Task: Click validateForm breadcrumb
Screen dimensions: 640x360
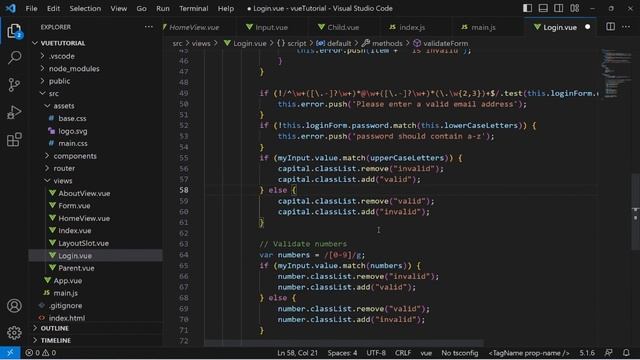Action: [445, 43]
